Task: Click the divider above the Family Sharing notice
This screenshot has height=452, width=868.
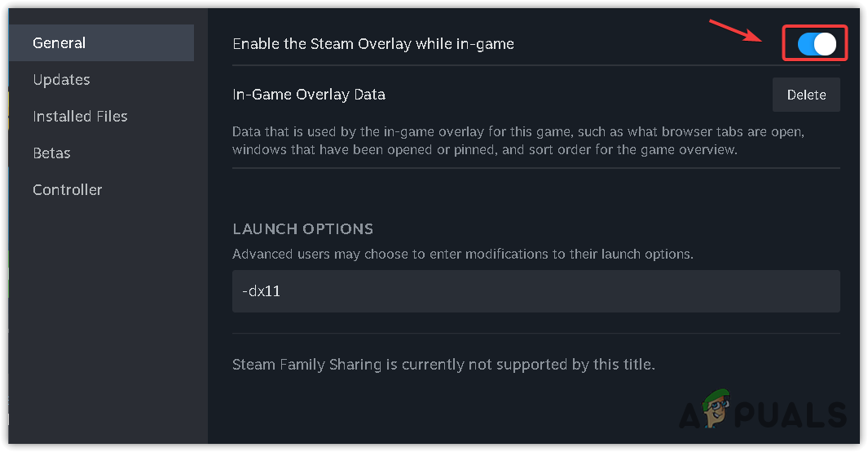Action: (535, 333)
